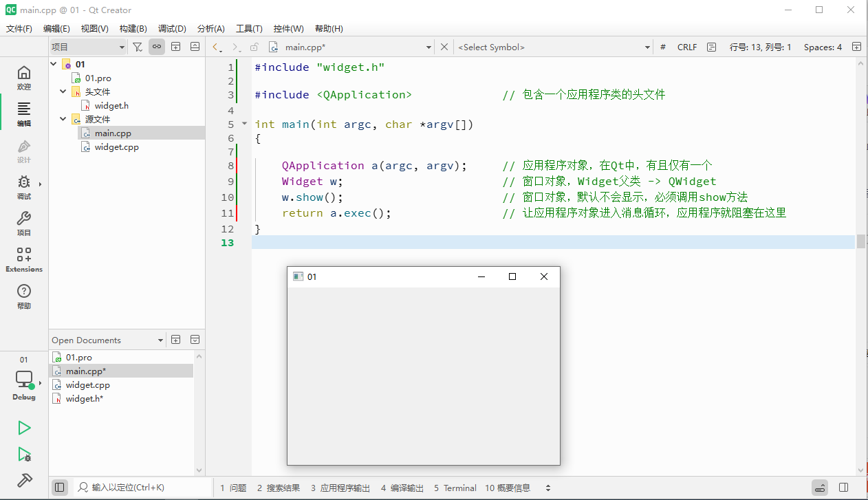Build project with hammer icon
868x500 pixels.
pyautogui.click(x=24, y=480)
